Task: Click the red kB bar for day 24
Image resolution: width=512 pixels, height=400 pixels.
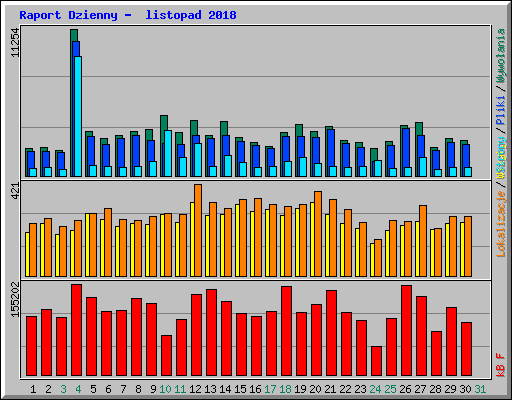Action: coord(376,361)
